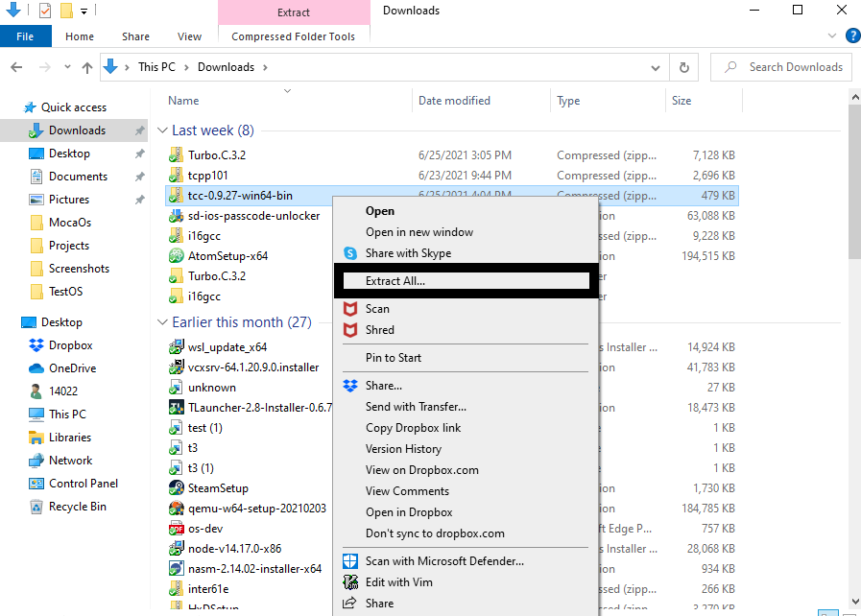Switch to the View ribbon tab

point(189,36)
